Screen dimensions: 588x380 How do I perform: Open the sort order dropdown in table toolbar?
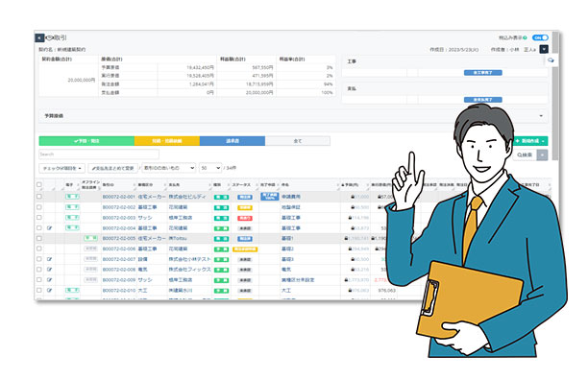(169, 168)
